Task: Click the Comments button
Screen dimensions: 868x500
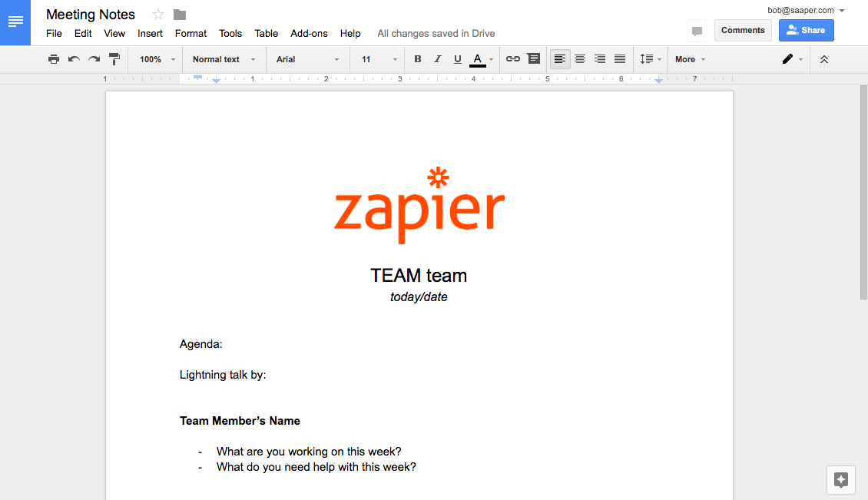Action: click(743, 31)
